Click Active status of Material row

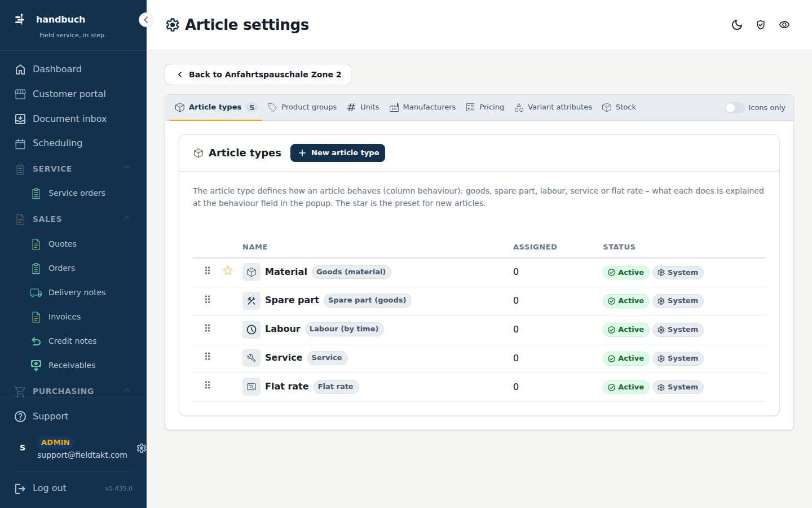click(x=626, y=273)
